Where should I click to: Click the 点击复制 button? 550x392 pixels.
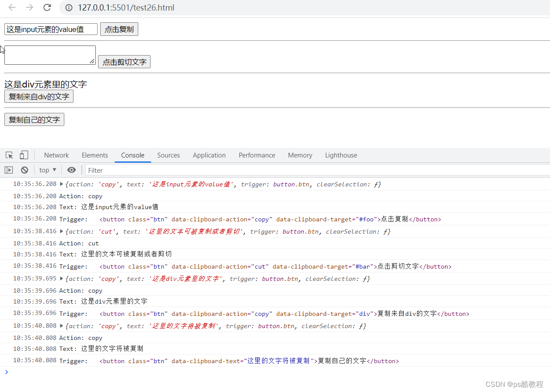click(x=119, y=29)
